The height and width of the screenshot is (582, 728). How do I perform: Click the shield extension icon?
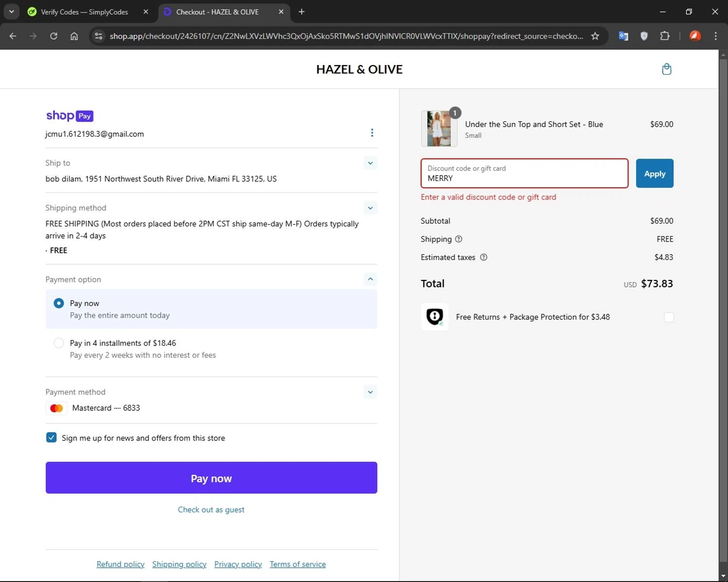pyautogui.click(x=644, y=36)
